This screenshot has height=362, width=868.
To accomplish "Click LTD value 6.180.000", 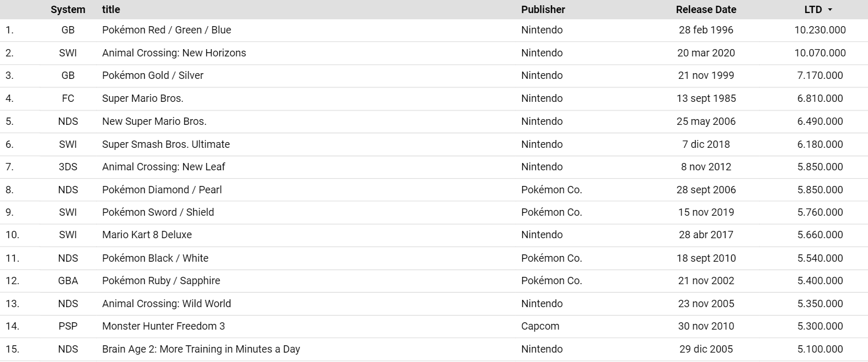I will point(820,144).
